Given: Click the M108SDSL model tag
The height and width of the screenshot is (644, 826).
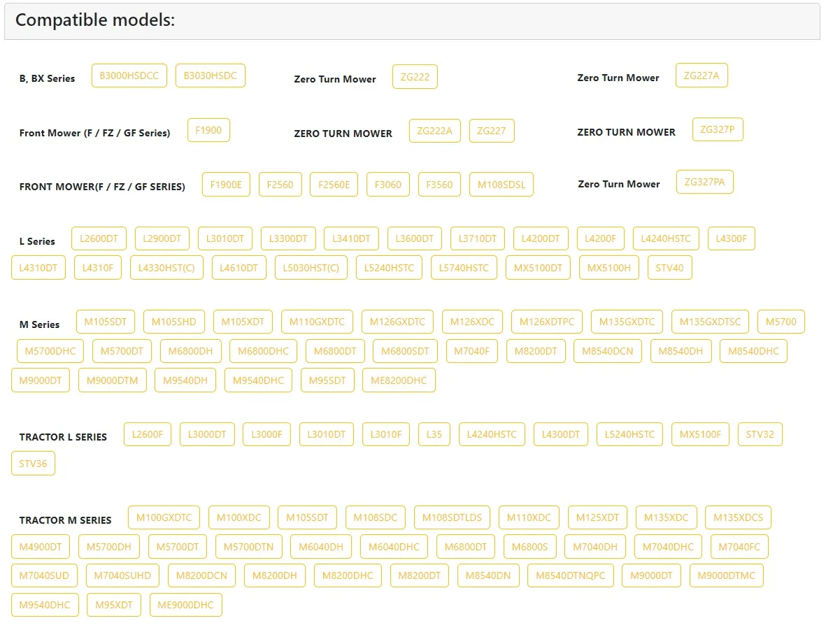Looking at the screenshot, I should (x=501, y=185).
